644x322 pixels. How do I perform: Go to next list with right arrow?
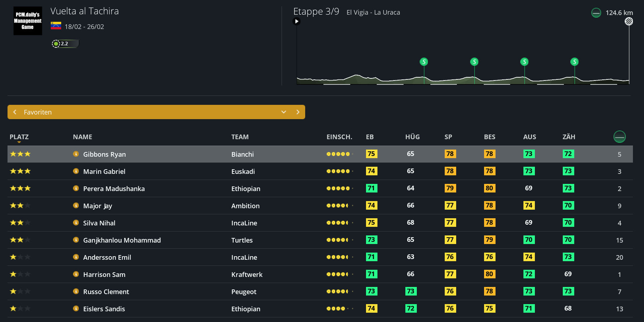pos(298,112)
